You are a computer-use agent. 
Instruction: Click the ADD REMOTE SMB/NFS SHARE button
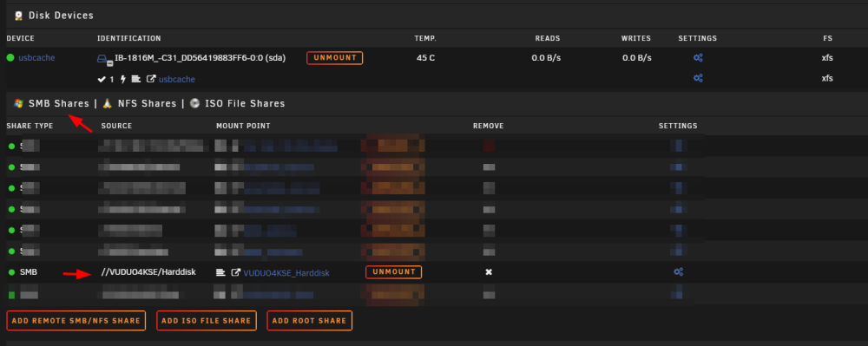(x=76, y=321)
